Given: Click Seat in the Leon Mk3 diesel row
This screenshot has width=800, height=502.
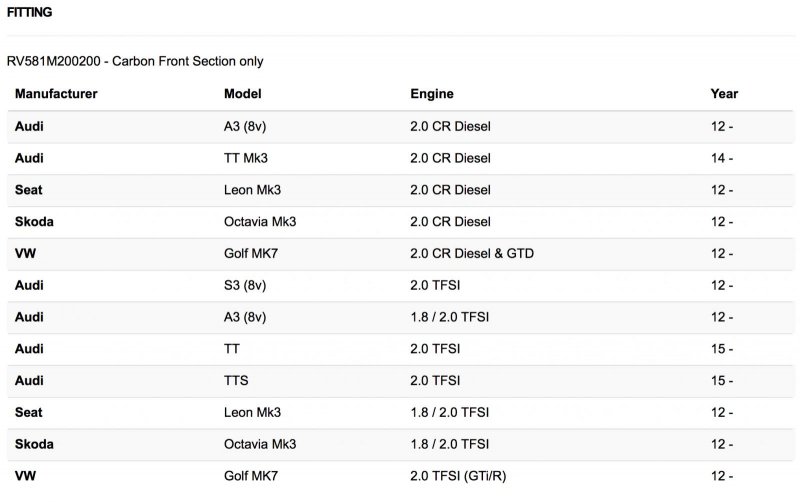Looking at the screenshot, I should (x=28, y=190).
